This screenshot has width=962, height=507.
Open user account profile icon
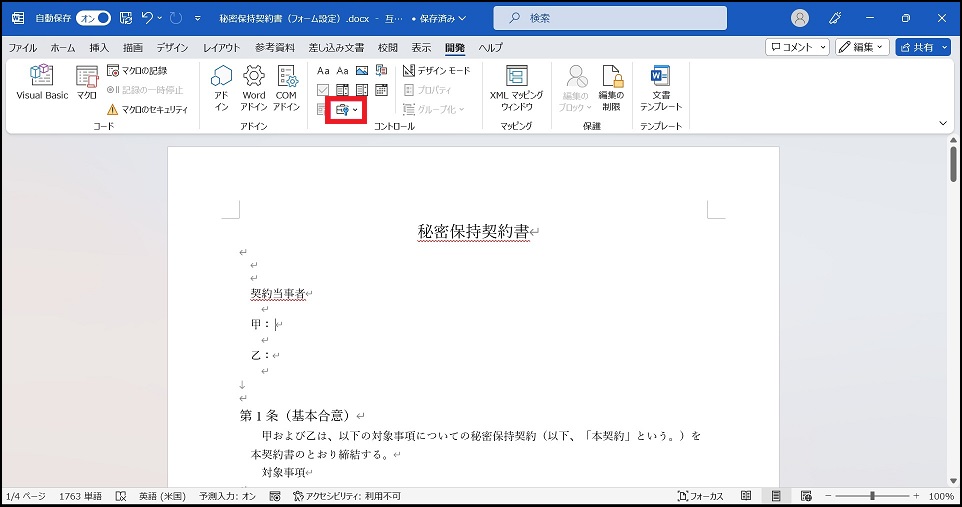(799, 18)
